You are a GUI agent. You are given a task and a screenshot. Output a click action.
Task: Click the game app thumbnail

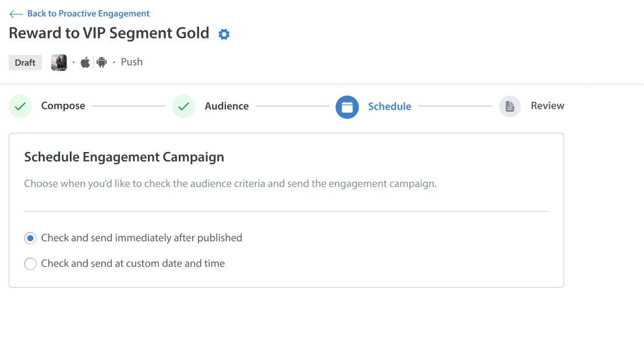click(59, 62)
